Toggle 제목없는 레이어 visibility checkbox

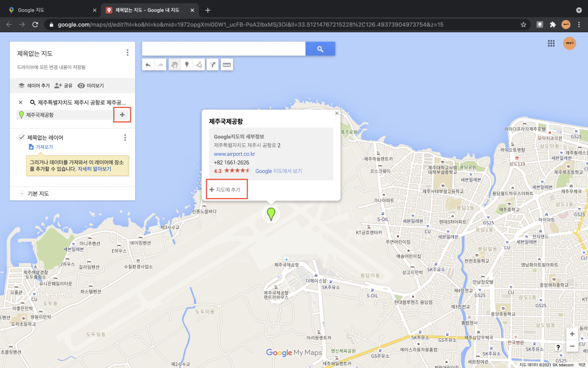coord(21,138)
